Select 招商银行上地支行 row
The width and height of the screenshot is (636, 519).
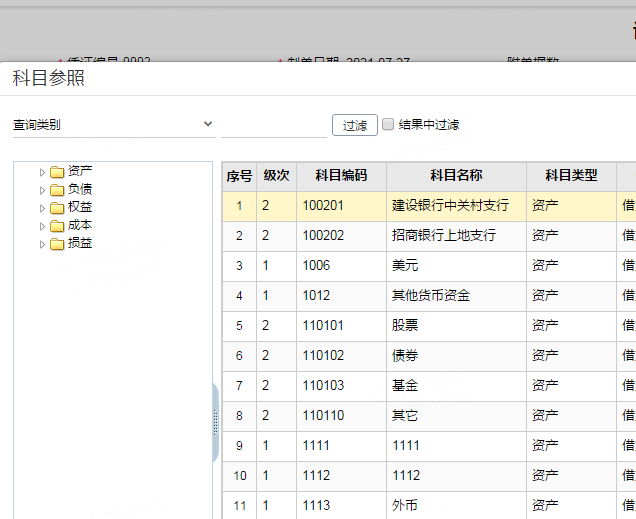pyautogui.click(x=444, y=236)
